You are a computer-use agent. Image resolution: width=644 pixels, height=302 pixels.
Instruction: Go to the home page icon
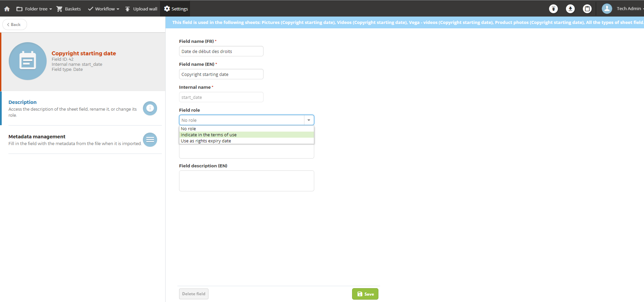tap(7, 9)
